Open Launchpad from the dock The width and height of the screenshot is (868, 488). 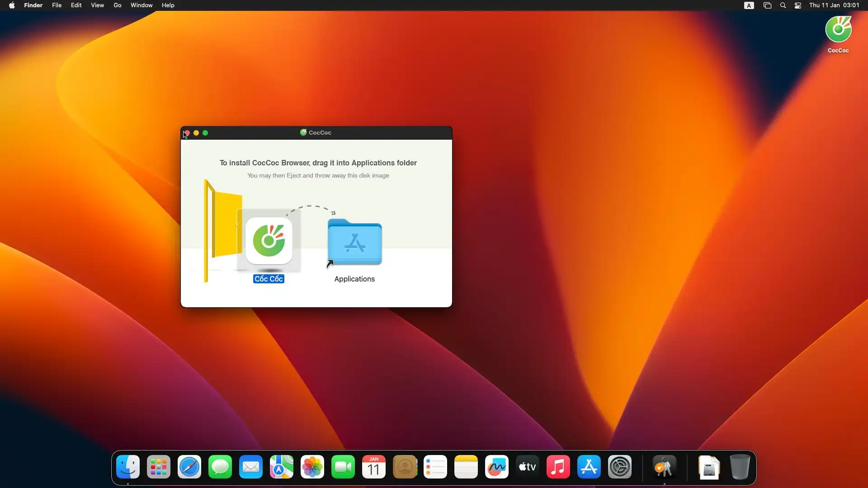click(159, 467)
